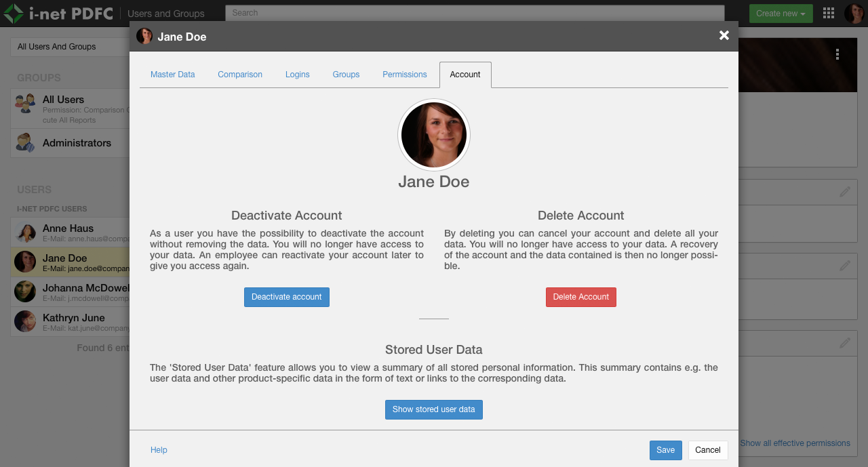Cancel the dialog
Image resolution: width=868 pixels, height=467 pixels.
pos(708,450)
